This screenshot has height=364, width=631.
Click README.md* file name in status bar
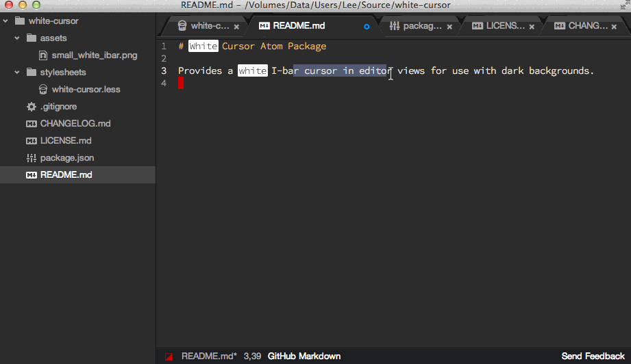(x=209, y=356)
